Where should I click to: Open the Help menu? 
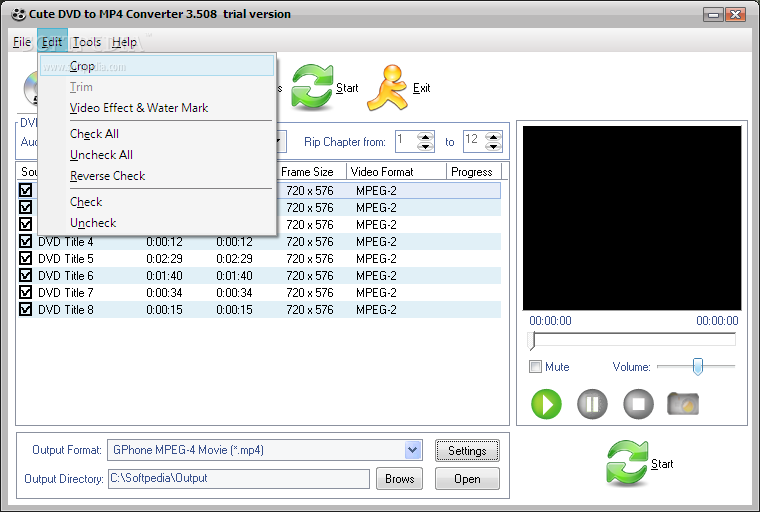pos(124,42)
